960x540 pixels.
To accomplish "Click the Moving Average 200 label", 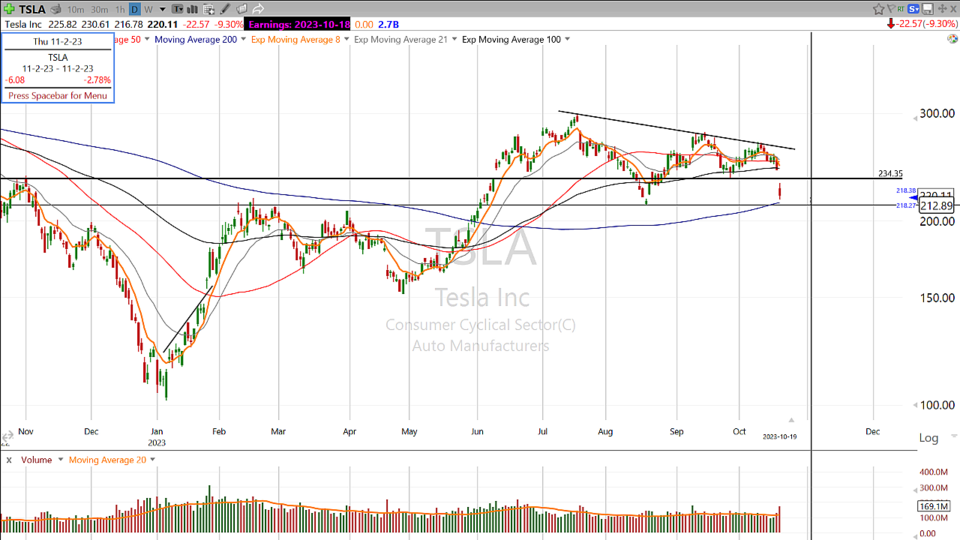I will (196, 39).
